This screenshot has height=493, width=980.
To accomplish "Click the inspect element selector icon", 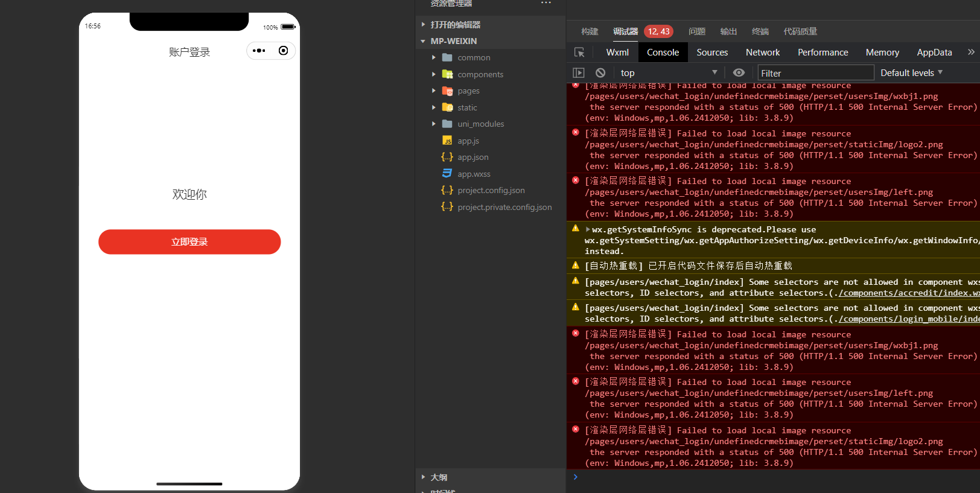I will tap(579, 52).
